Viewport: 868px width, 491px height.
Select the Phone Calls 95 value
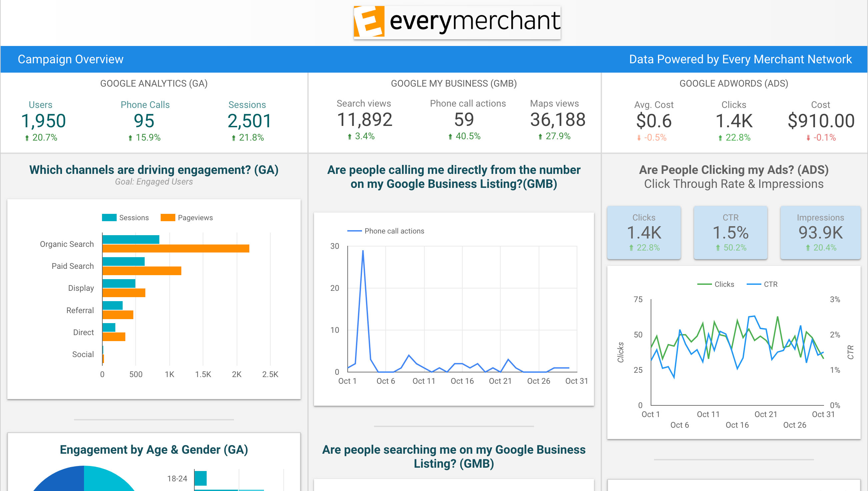[x=144, y=121]
